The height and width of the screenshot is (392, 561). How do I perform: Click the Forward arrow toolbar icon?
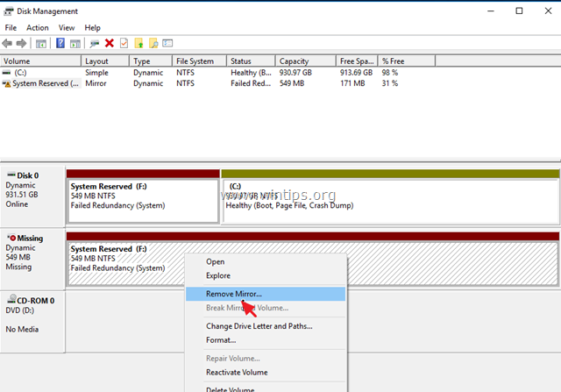pyautogui.click(x=21, y=43)
